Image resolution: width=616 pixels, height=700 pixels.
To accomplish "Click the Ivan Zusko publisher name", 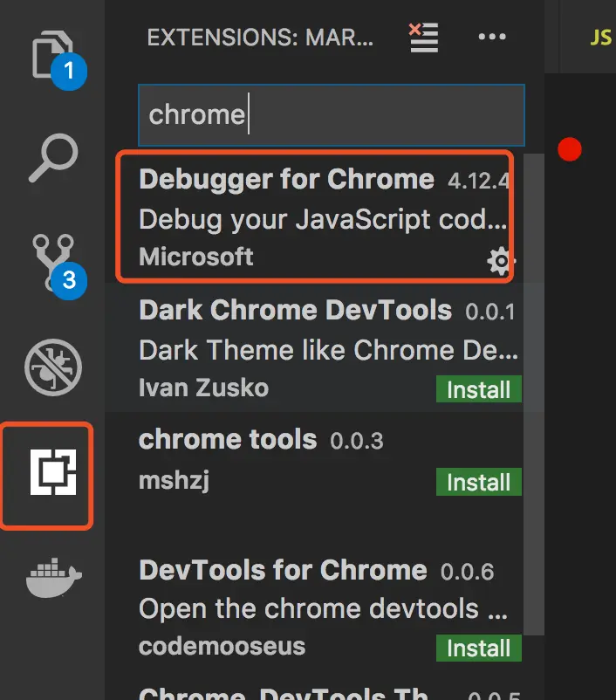I will click(x=203, y=388).
